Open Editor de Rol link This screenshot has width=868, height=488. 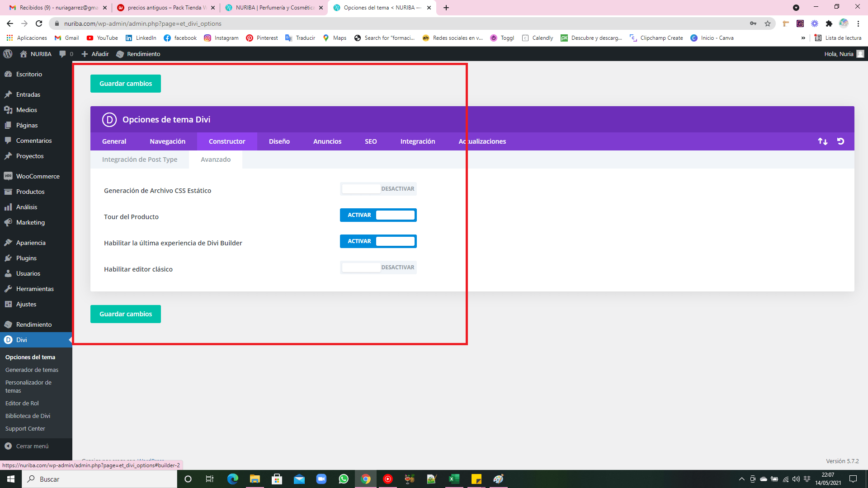22,403
